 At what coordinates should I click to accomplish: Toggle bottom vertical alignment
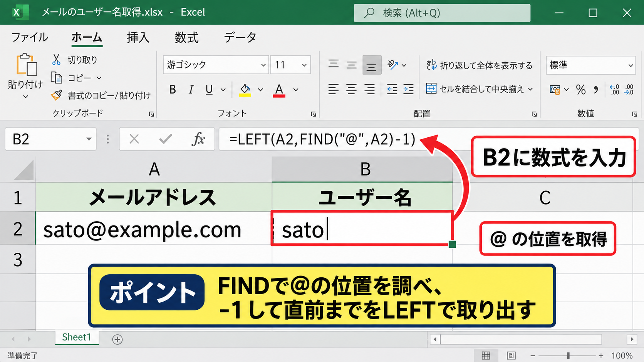pyautogui.click(x=372, y=65)
